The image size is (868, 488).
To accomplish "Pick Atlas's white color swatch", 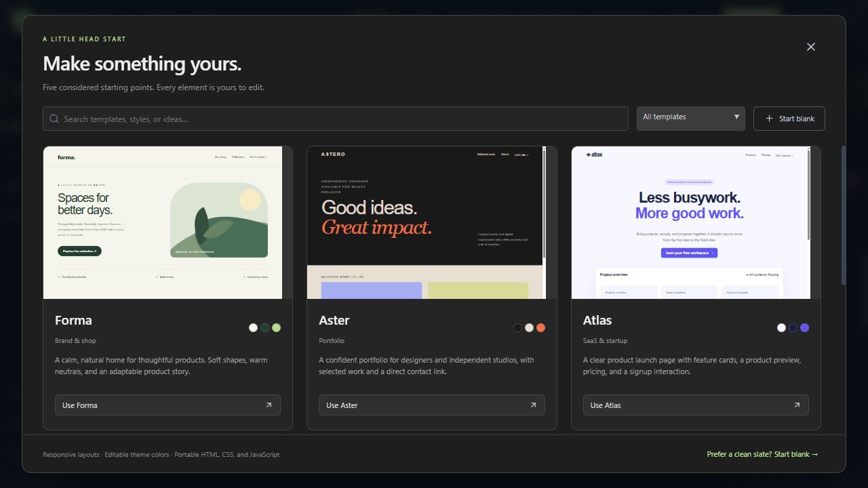I will [781, 327].
